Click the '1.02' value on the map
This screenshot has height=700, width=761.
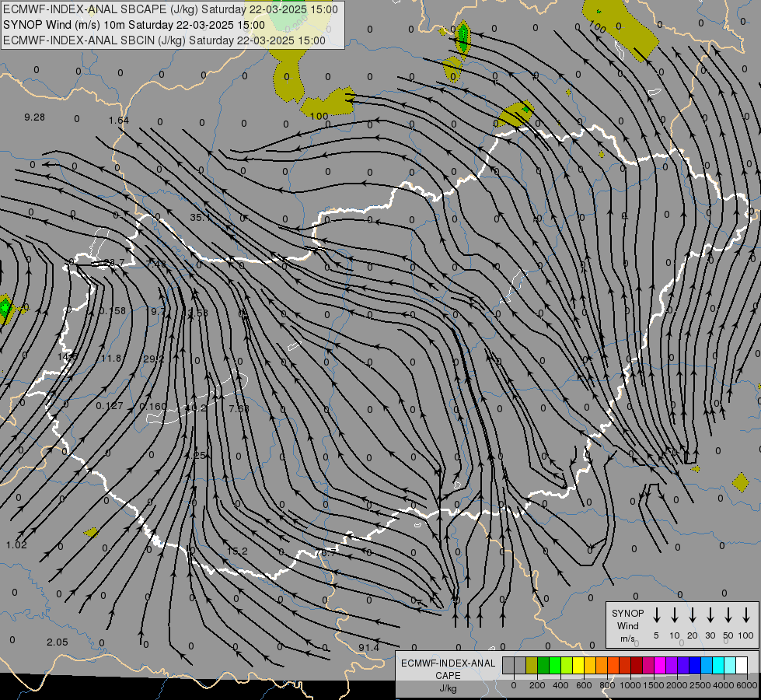[16, 544]
